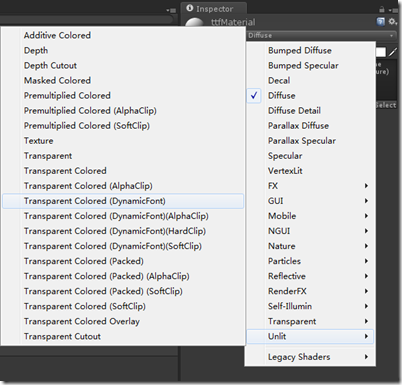The height and width of the screenshot is (385, 402).
Task: Select the Depth shader entry
Action: click(x=123, y=50)
